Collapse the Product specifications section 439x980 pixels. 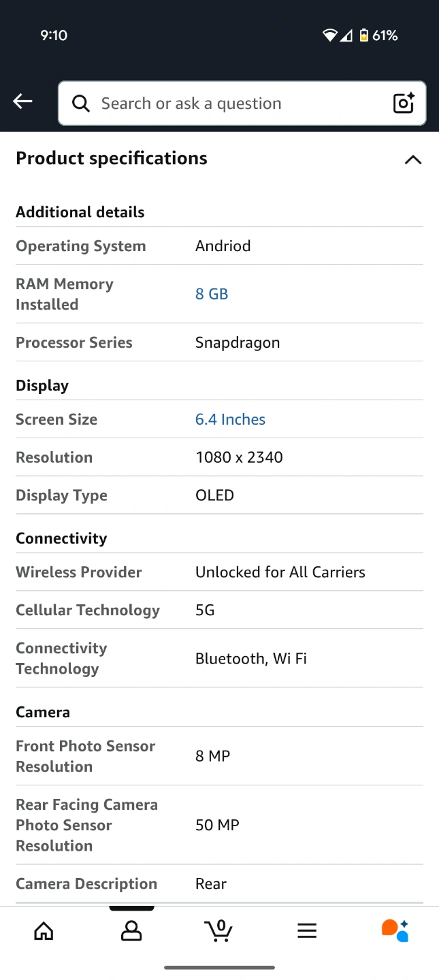(412, 160)
